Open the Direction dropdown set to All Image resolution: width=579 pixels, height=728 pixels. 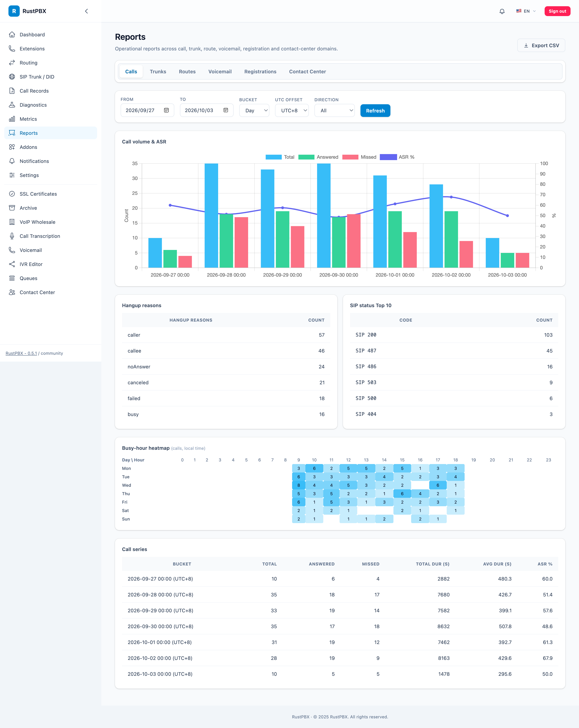tap(334, 110)
